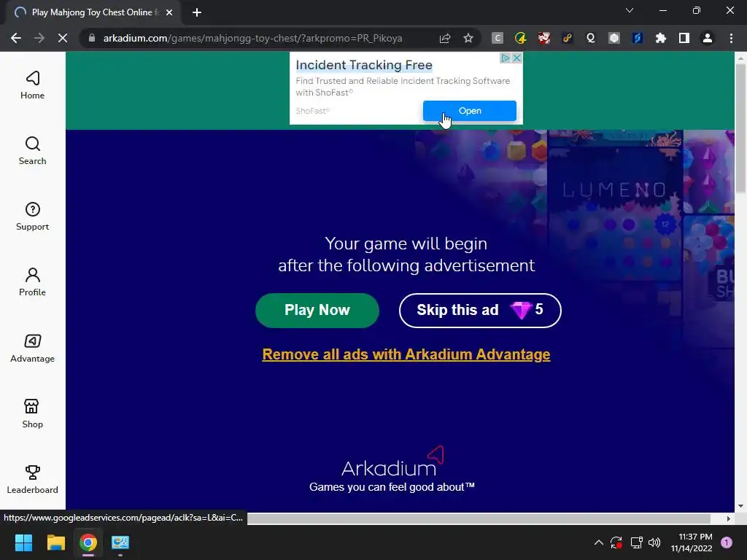
Task: Open Home in the Arkadium sidebar
Action: tap(32, 85)
